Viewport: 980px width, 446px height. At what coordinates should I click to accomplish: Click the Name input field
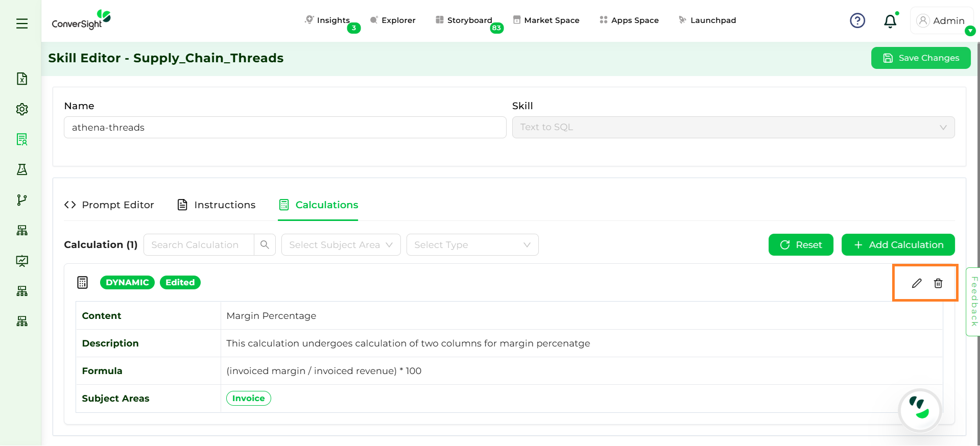click(x=284, y=128)
